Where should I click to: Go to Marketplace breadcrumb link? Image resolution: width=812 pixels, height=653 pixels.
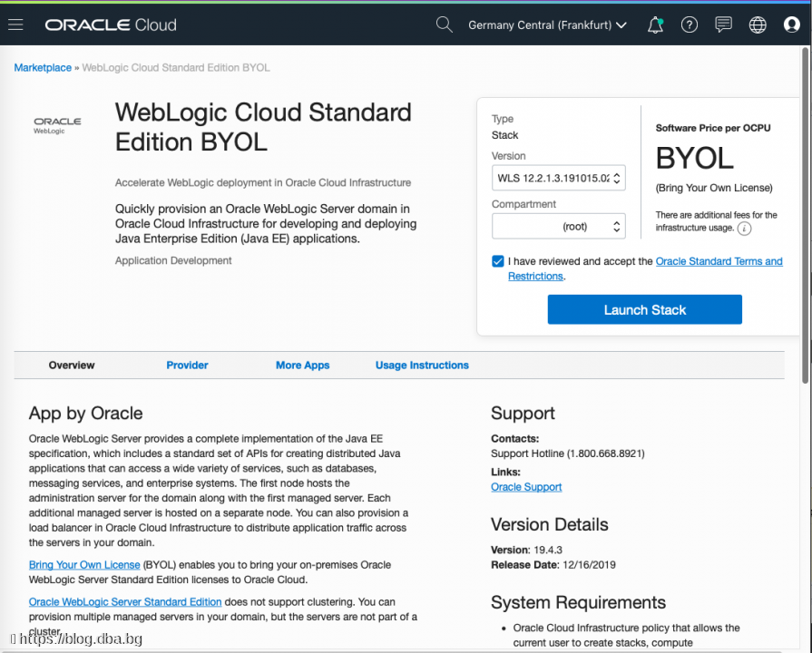pyautogui.click(x=43, y=68)
